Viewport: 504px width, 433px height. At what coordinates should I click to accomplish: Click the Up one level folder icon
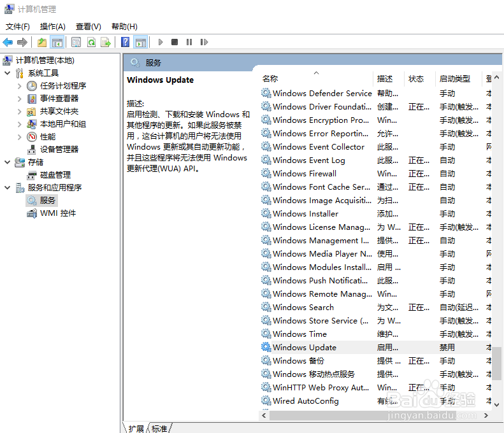pos(42,42)
